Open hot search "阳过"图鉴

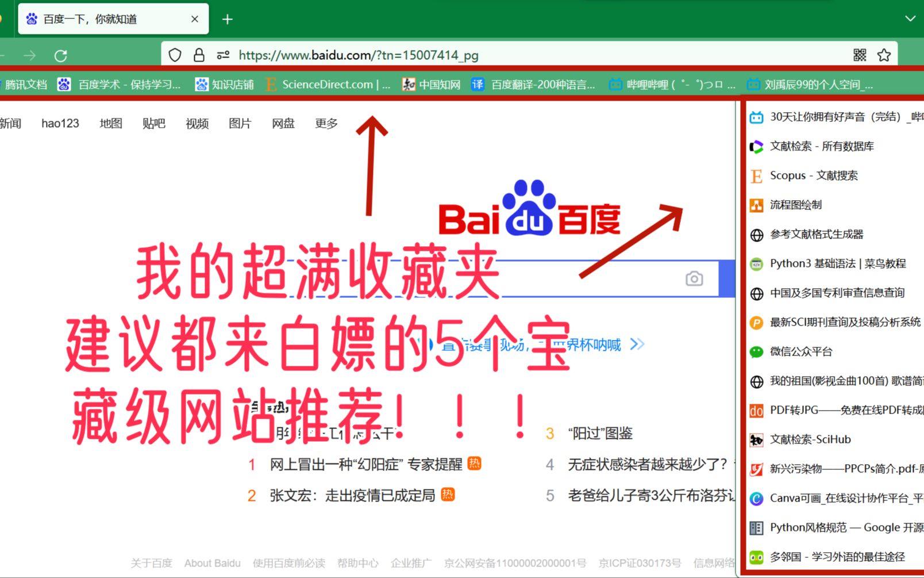click(600, 433)
